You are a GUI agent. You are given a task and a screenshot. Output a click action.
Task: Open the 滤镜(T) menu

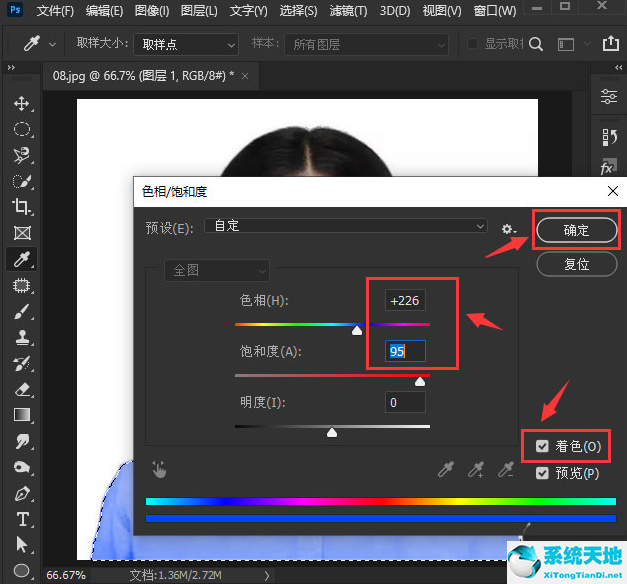[x=348, y=11]
